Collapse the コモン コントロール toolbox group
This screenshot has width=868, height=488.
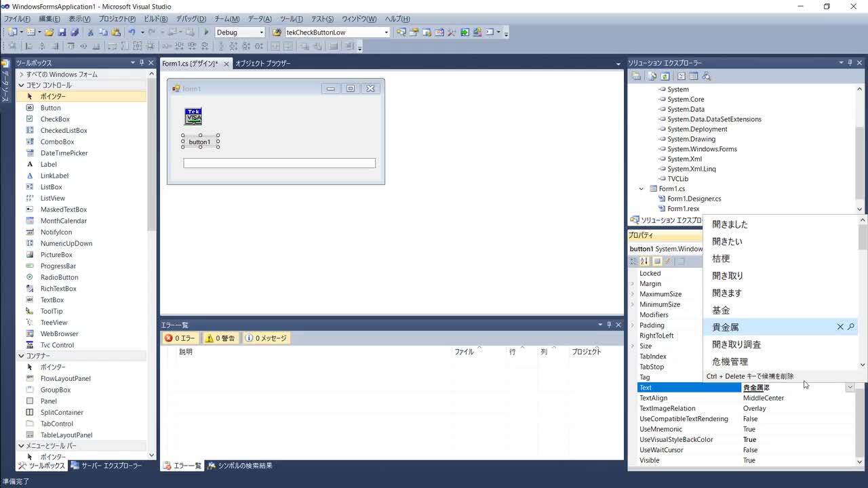(x=21, y=85)
